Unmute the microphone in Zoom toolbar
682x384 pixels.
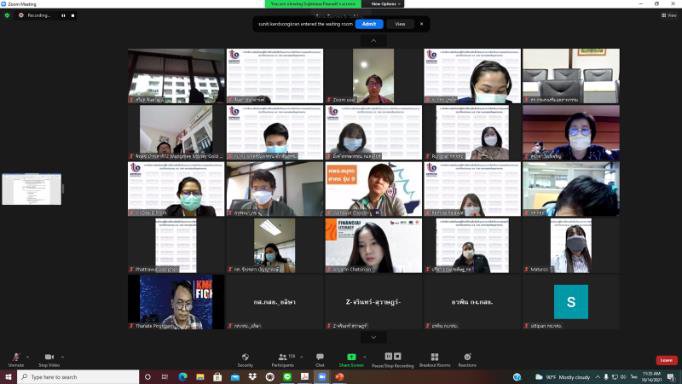pyautogui.click(x=16, y=359)
